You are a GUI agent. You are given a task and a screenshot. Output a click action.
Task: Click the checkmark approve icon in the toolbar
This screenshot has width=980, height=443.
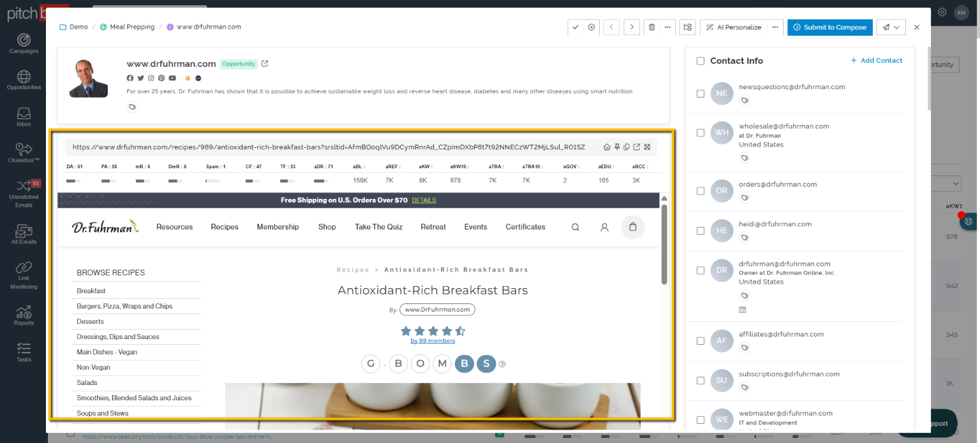point(575,27)
